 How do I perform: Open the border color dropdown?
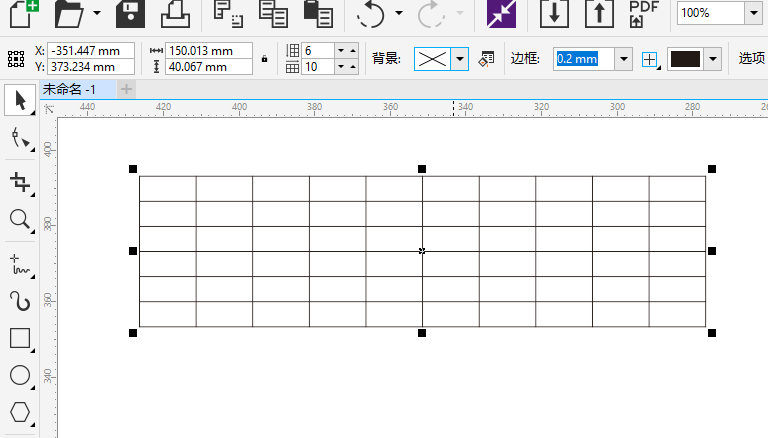pos(713,59)
